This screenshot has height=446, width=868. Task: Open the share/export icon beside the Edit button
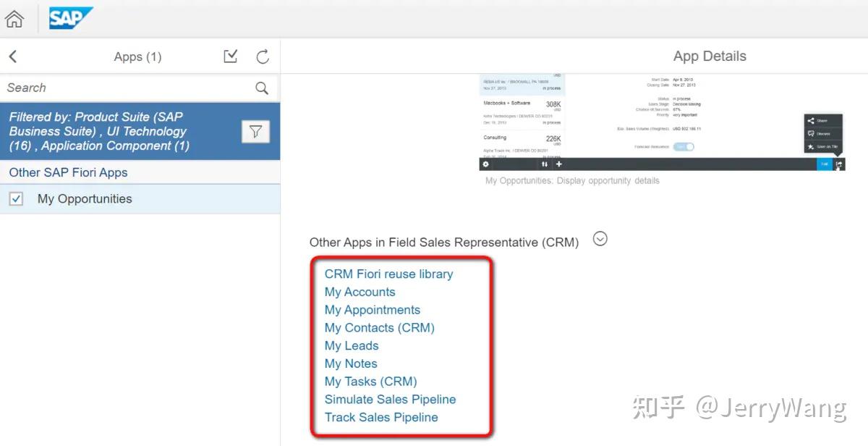(840, 164)
